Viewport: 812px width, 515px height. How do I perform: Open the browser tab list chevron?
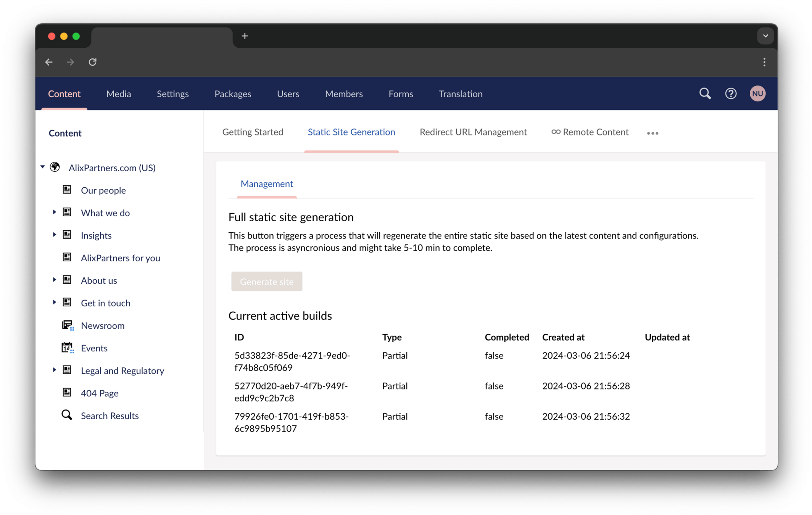[x=765, y=36]
